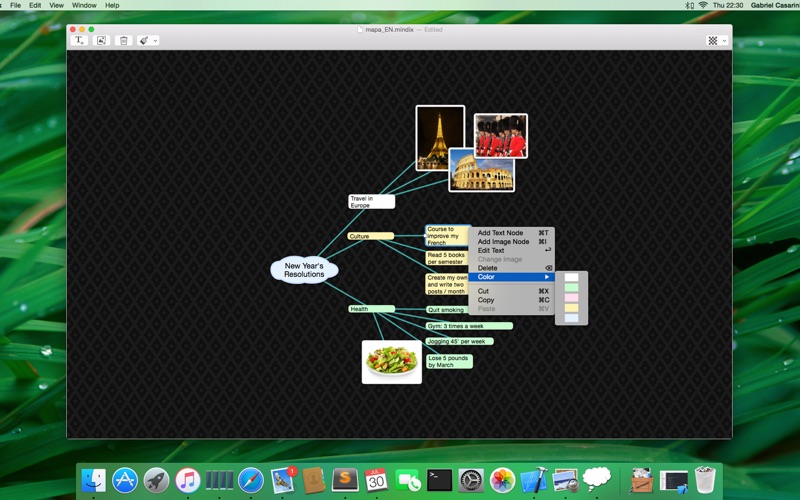The height and width of the screenshot is (500, 800).
Task: Pick the light blue color swatch
Action: click(571, 318)
